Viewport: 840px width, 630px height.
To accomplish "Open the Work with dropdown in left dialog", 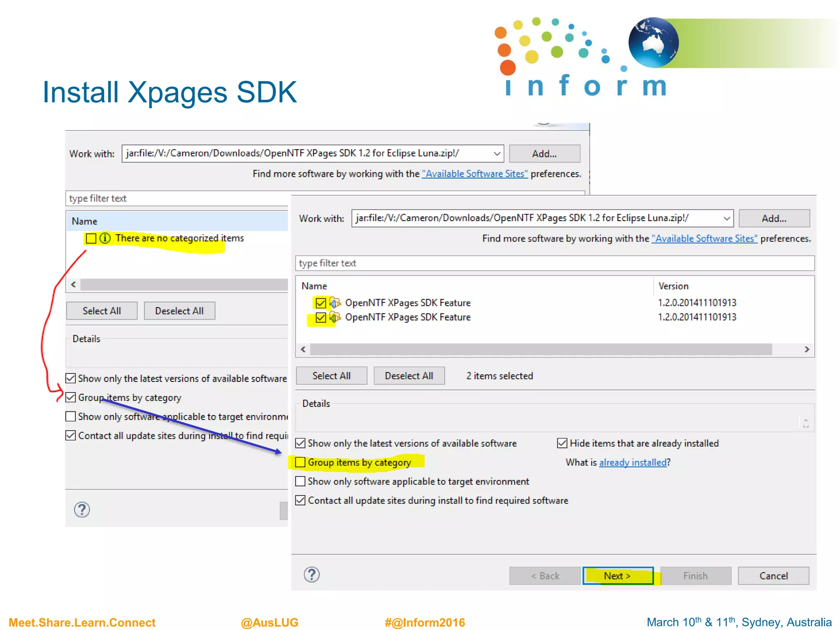I will coord(497,154).
